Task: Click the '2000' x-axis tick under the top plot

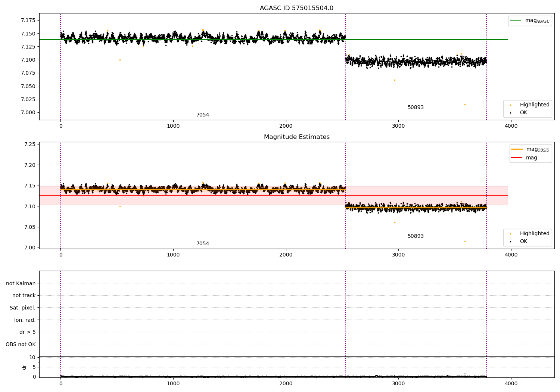Action: [x=286, y=126]
